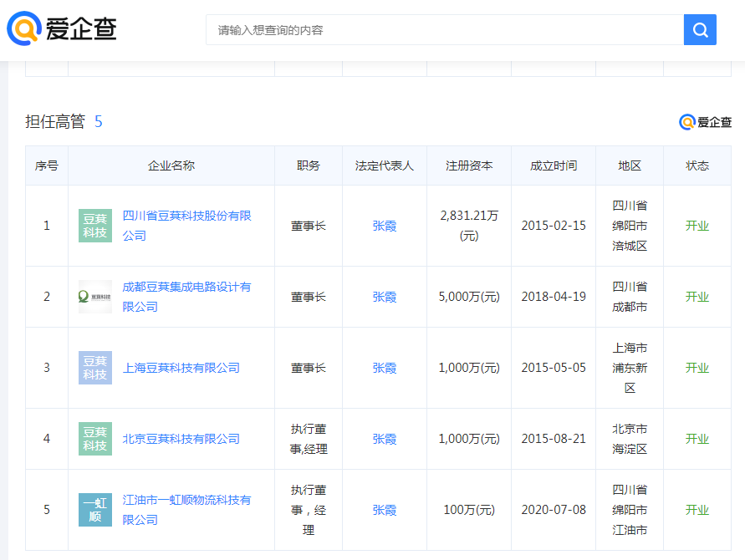Click the 注册资本 column header
Viewport: 745px width, 560px height.
coord(469,165)
